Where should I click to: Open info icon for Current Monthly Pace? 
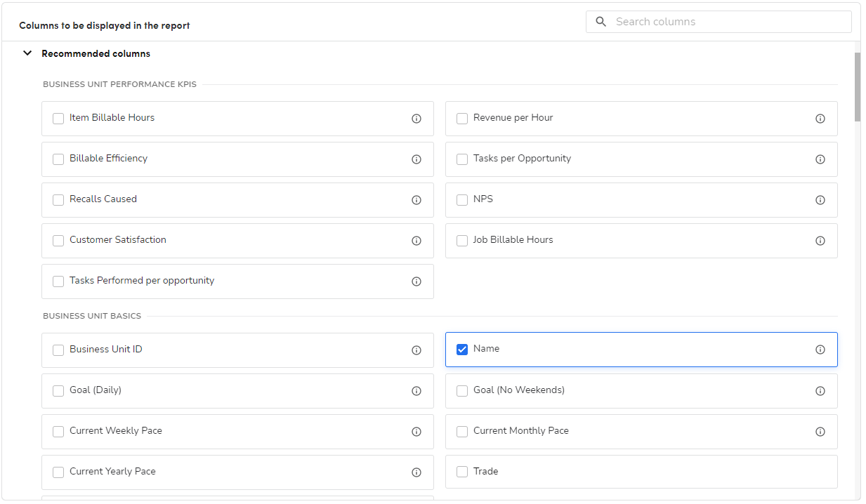point(820,432)
